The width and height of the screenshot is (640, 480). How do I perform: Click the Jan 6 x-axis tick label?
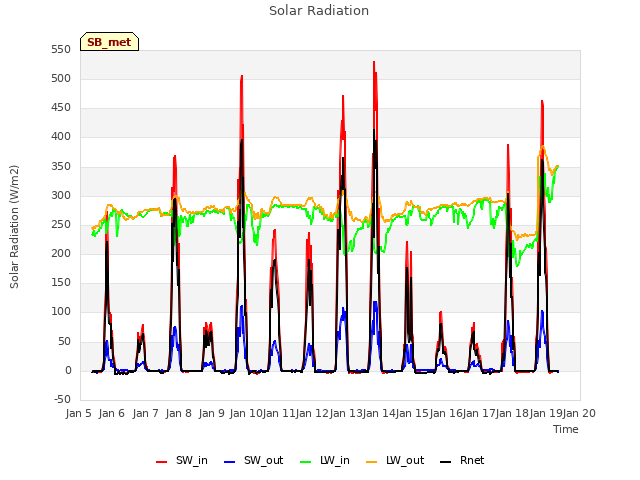[x=112, y=413]
